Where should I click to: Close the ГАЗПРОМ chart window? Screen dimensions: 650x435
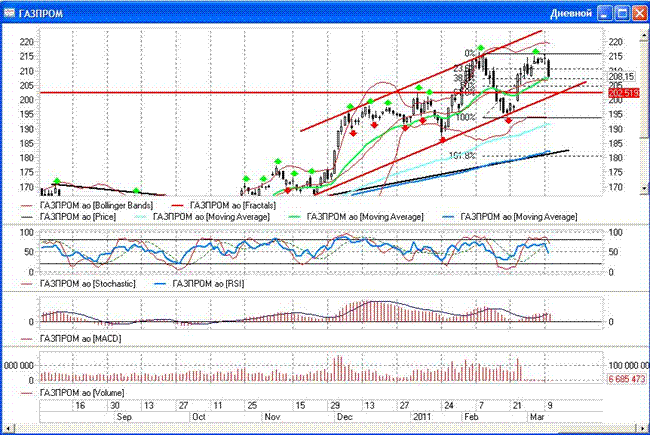pyautogui.click(x=639, y=13)
